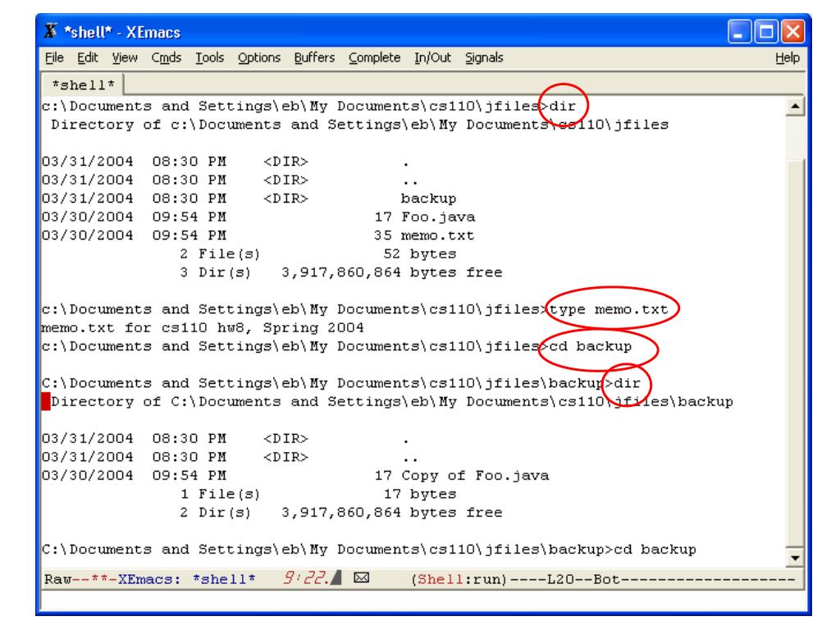Close the XEmacs window
The height and width of the screenshot is (630, 840).
(793, 32)
